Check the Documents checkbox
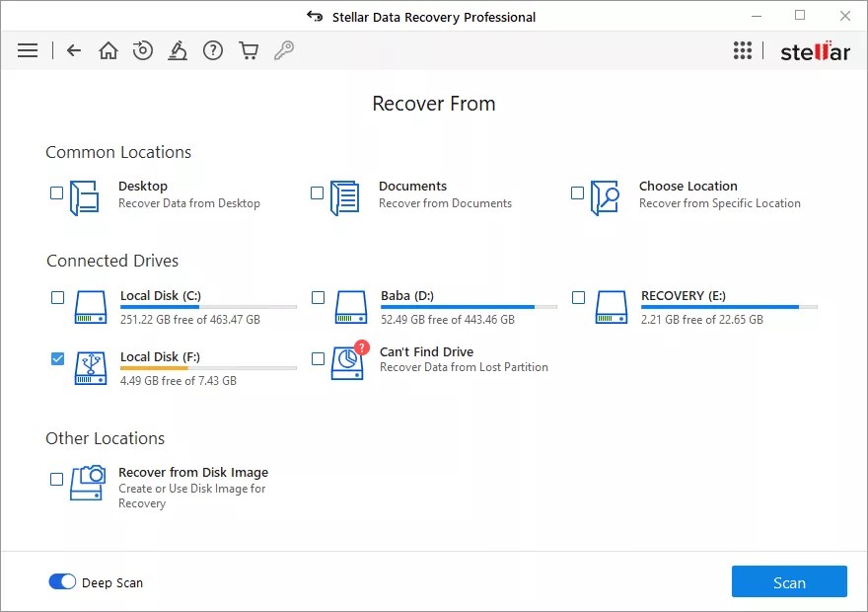This screenshot has width=868, height=612. pos(318,192)
